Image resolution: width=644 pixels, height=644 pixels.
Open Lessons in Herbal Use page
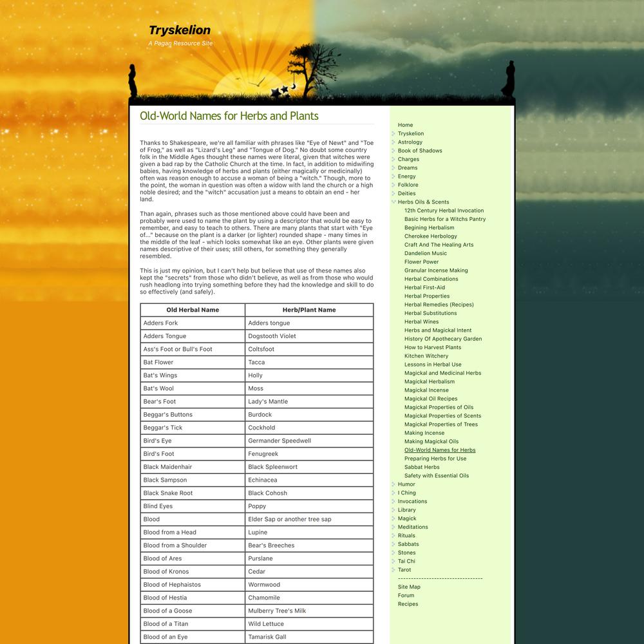[x=433, y=365]
